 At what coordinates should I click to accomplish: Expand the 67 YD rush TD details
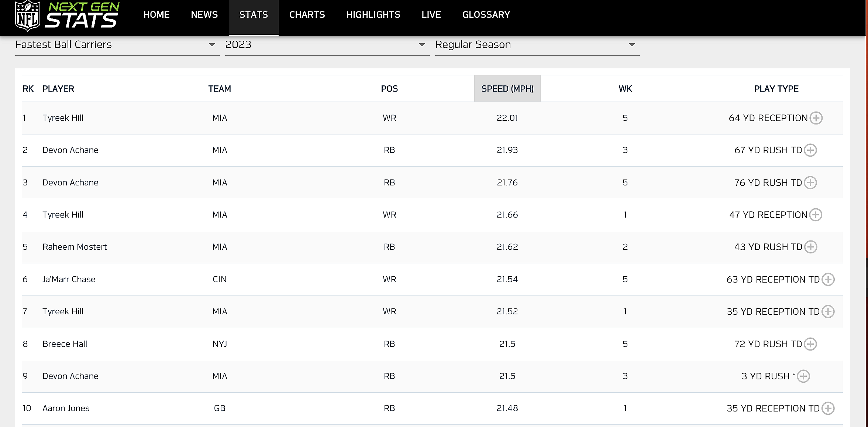[x=810, y=150]
